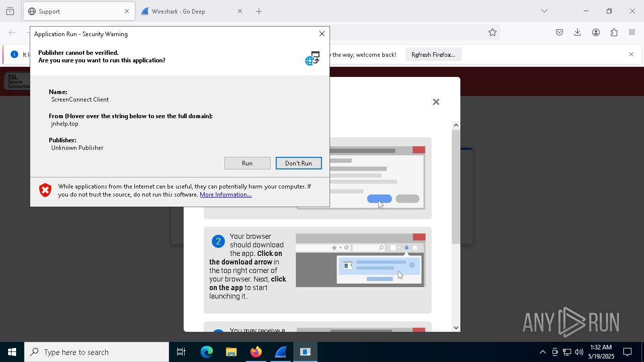Click the step 2 instruction text
Viewport: 644px width, 362px height.
click(x=248, y=266)
